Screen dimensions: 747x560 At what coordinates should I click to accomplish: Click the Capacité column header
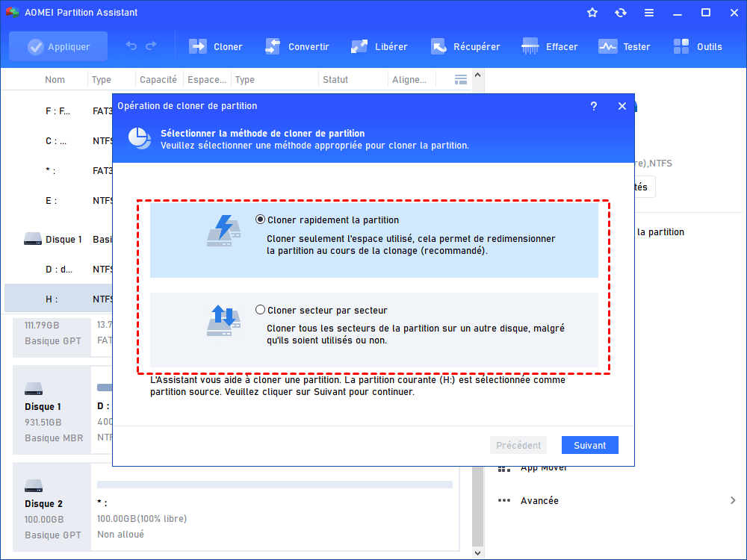coord(158,80)
